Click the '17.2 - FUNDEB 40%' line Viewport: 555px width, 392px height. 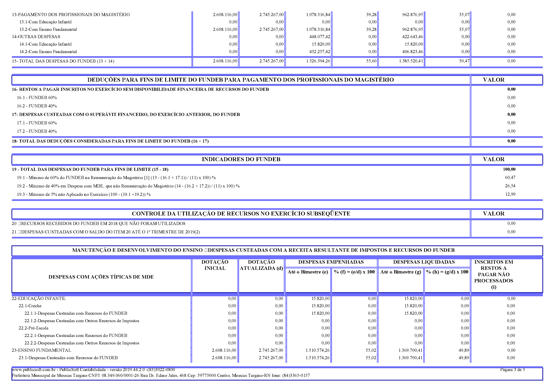coord(37,131)
